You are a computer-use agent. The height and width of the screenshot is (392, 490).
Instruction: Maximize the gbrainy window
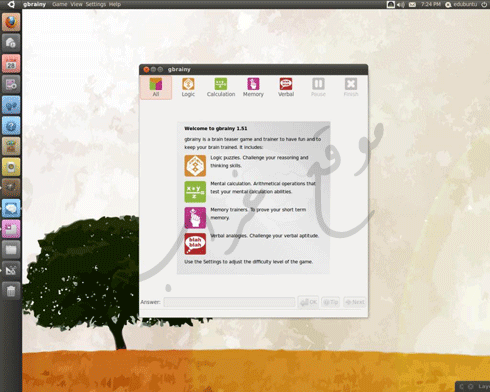160,69
